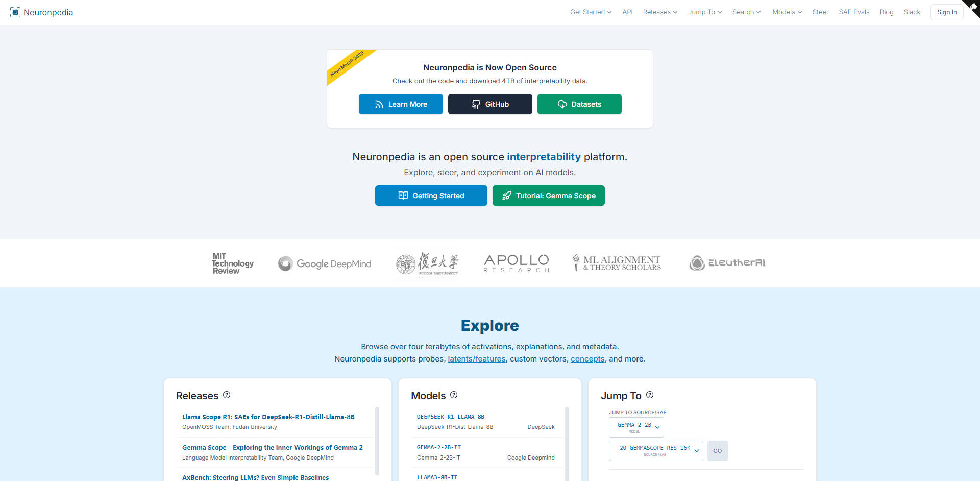980x481 pixels.
Task: Open the Search dropdown in the navbar
Action: pos(746,12)
